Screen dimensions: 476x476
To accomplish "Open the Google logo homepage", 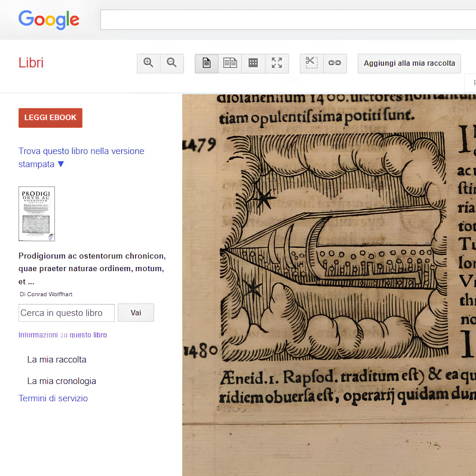I will 49,20.
